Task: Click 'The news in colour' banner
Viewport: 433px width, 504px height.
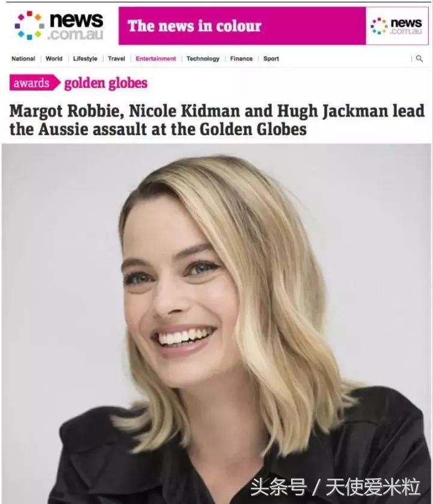Action: (242, 26)
